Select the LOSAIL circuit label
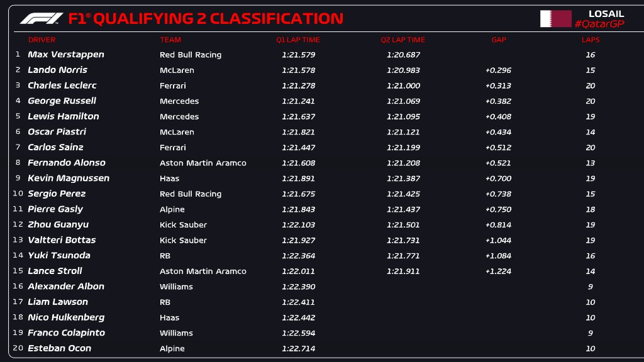This screenshot has height=362, width=644. (606, 14)
